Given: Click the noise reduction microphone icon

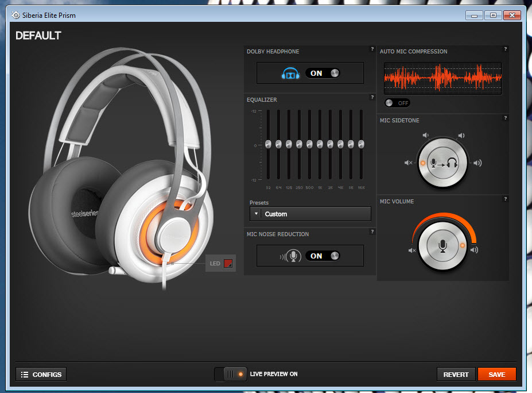Looking at the screenshot, I should 290,256.
